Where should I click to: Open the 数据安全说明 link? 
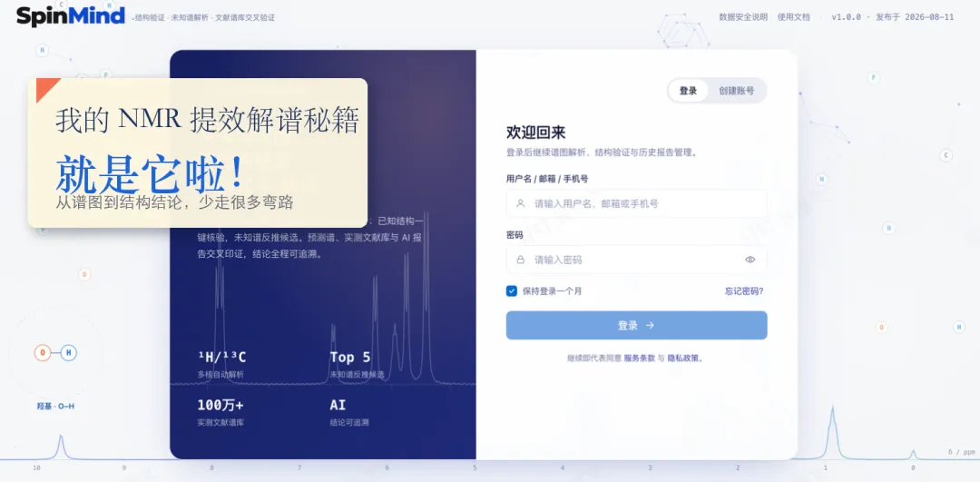743,17
